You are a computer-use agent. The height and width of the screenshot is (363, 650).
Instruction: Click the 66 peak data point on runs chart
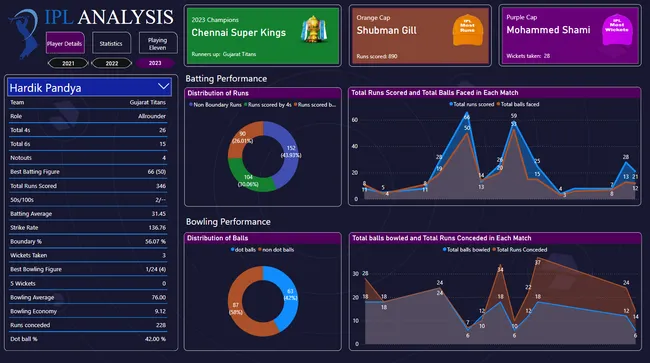click(x=467, y=112)
